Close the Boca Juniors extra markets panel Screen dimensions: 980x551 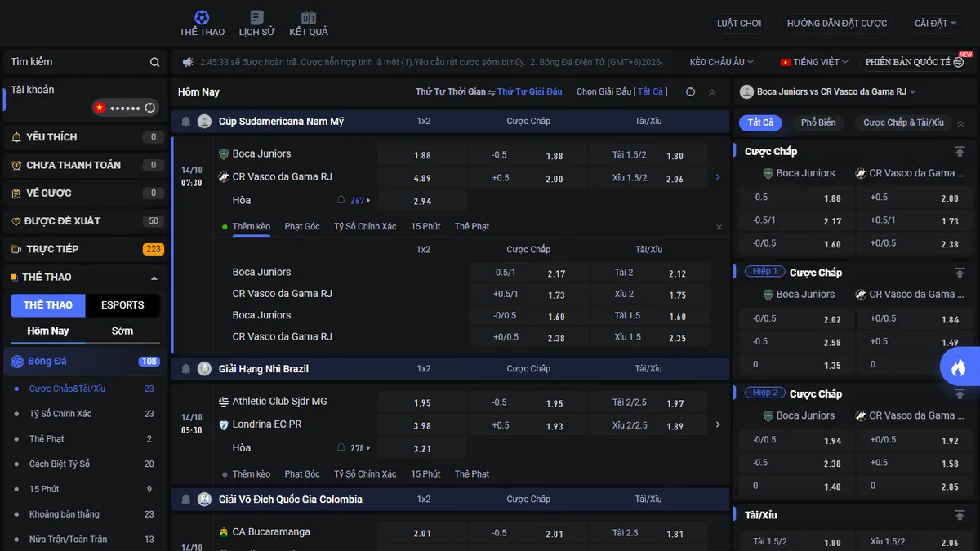click(719, 227)
